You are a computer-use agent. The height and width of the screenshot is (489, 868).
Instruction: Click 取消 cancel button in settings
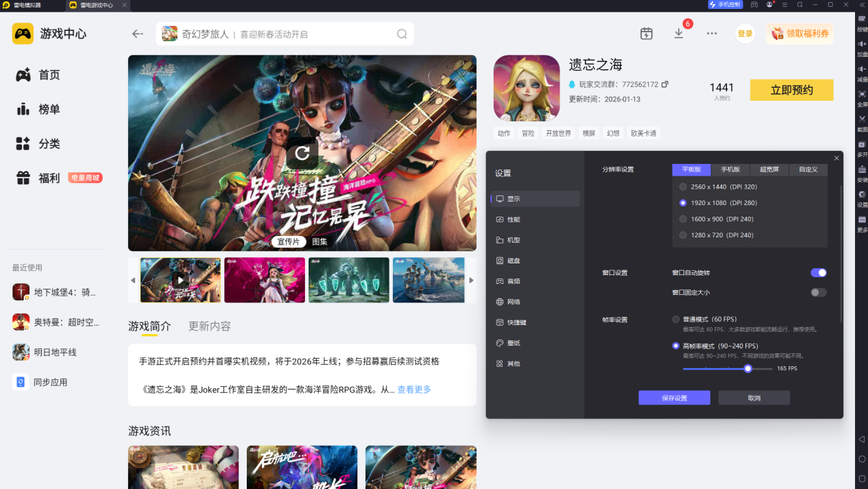(754, 398)
